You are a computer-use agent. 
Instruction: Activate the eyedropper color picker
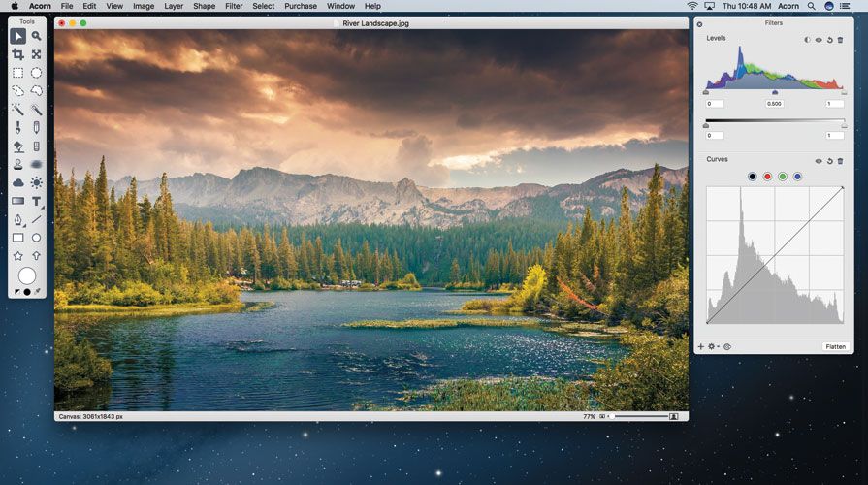37,292
